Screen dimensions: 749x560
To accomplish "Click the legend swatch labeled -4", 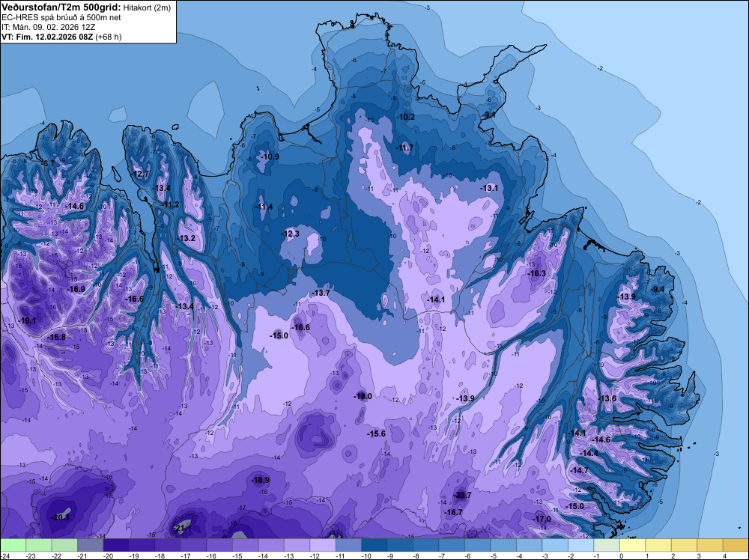I will point(529,545).
